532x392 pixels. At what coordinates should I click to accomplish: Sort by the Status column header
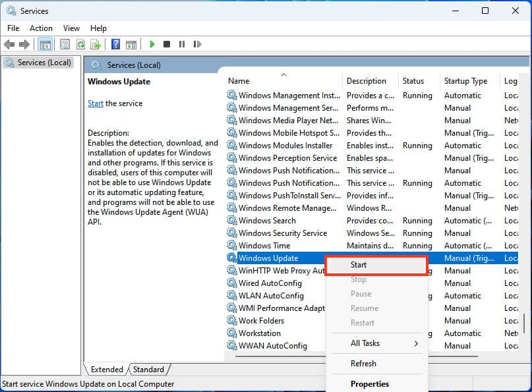click(419, 80)
